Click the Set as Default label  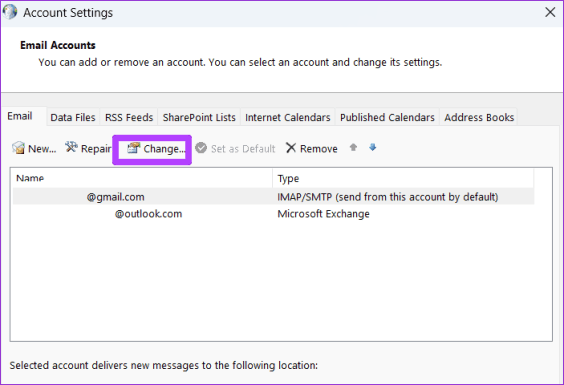(243, 149)
